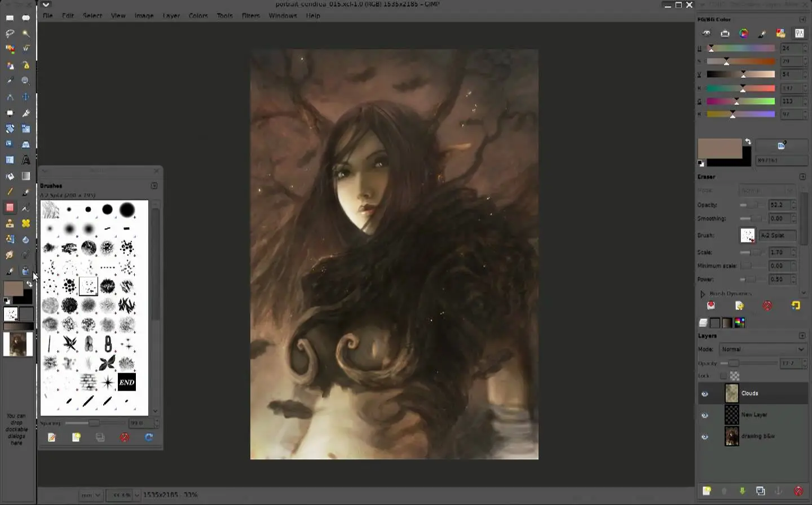Click edit brush icon

click(52, 437)
